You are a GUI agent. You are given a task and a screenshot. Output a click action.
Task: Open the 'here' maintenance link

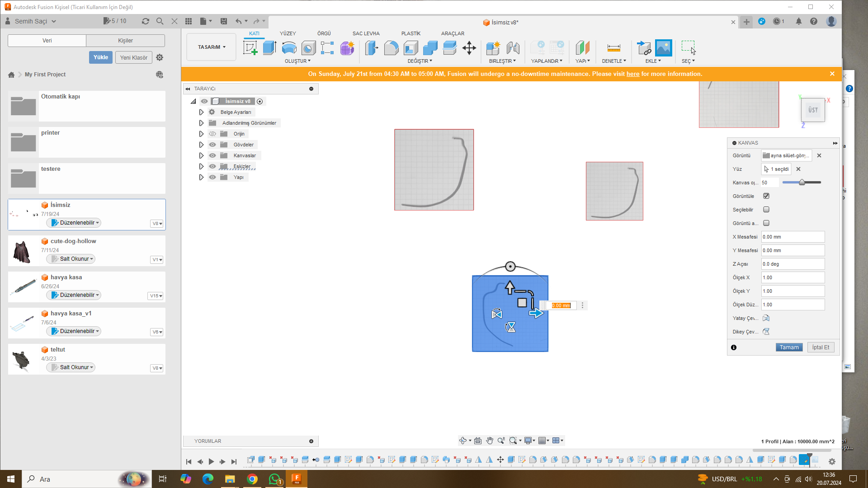632,74
